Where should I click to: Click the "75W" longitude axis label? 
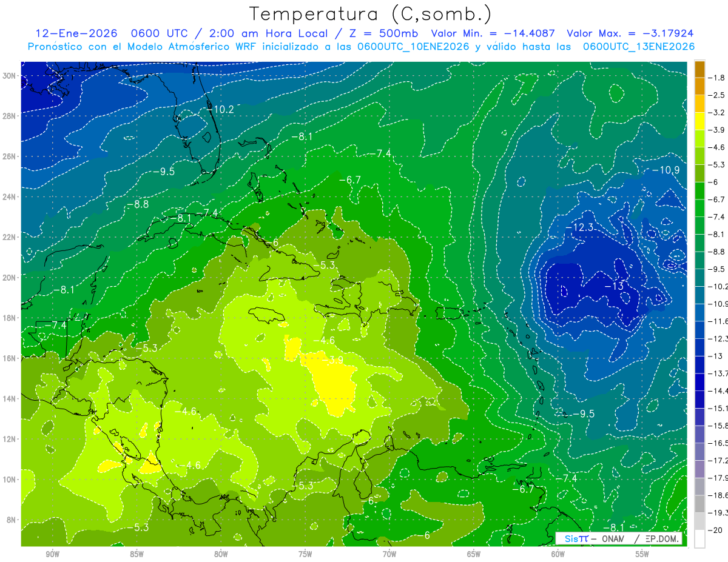(305, 555)
